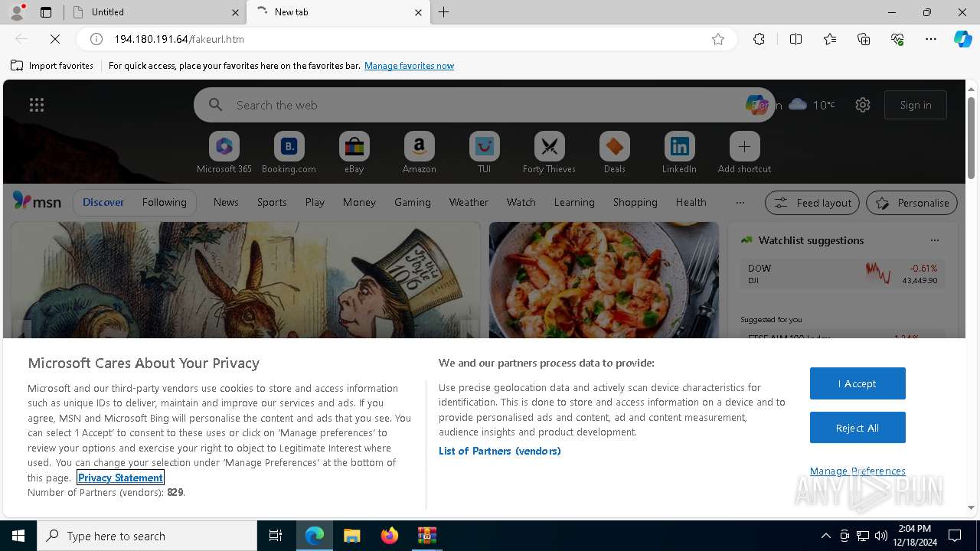Image resolution: width=980 pixels, height=551 pixels.
Task: Open the eBay shortcut
Action: 354,152
